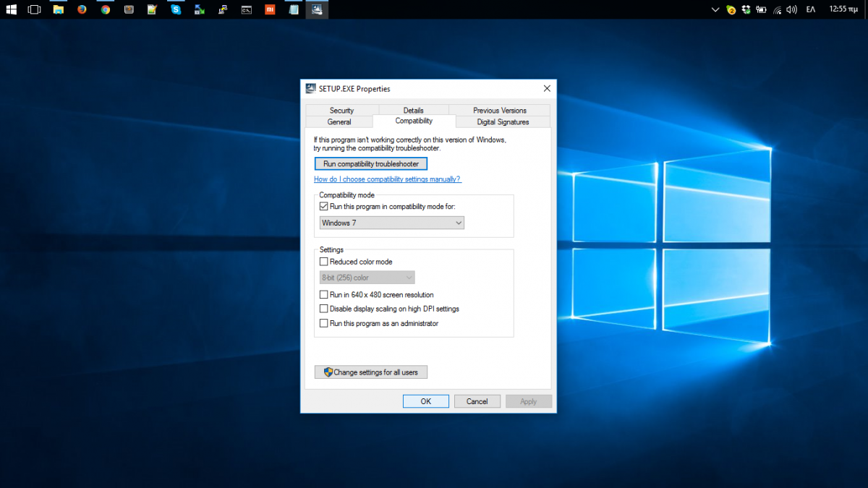Launch Google Chrome from the taskbar
The width and height of the screenshot is (868, 488).
click(106, 10)
